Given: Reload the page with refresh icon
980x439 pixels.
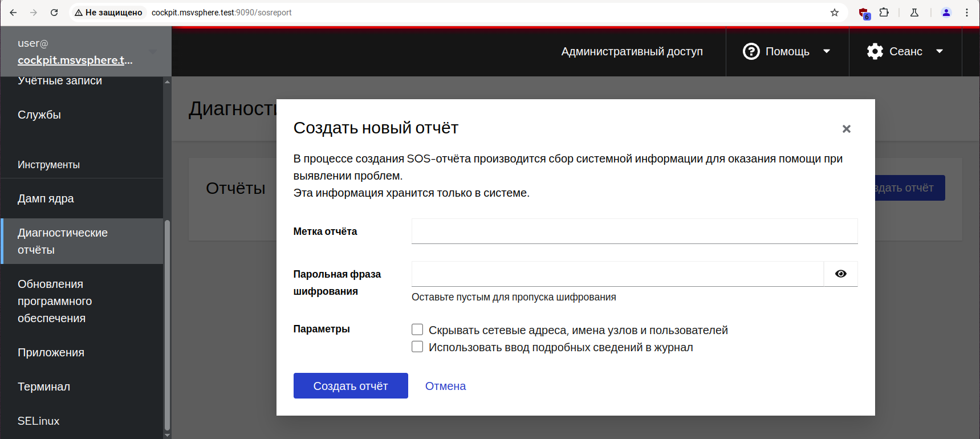Looking at the screenshot, I should 54,13.
